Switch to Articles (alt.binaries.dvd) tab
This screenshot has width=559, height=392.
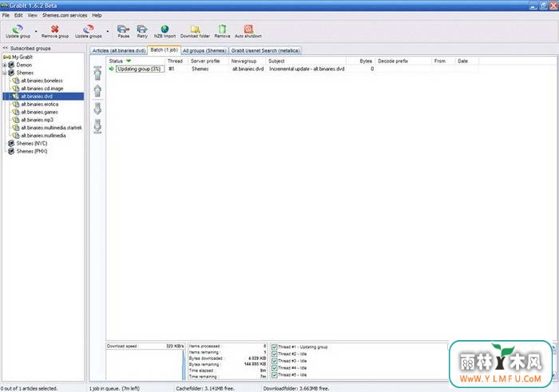pos(119,50)
